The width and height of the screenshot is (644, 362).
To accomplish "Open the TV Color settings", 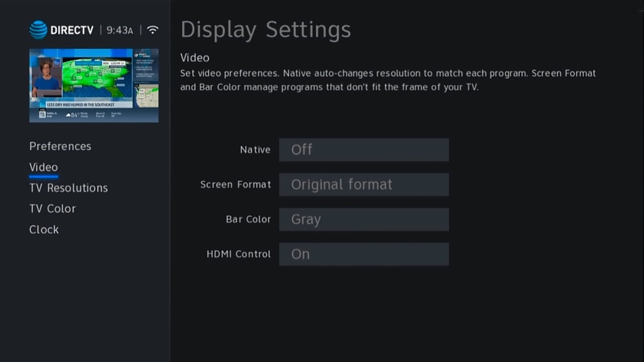I will [x=52, y=209].
